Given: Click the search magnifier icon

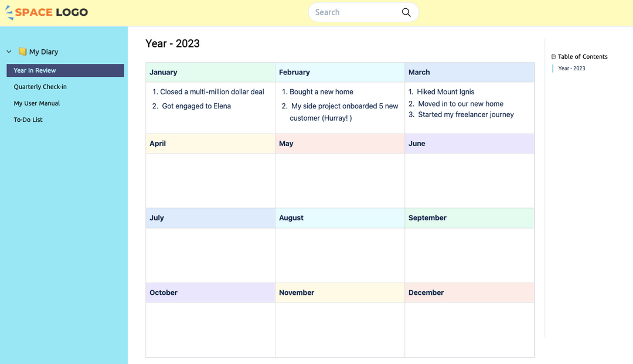Looking at the screenshot, I should [406, 12].
